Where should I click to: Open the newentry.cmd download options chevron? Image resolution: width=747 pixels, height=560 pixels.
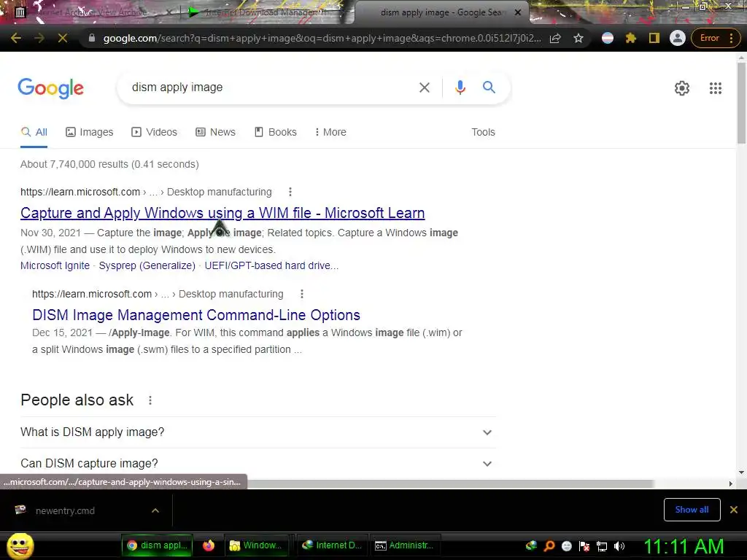pos(155,510)
